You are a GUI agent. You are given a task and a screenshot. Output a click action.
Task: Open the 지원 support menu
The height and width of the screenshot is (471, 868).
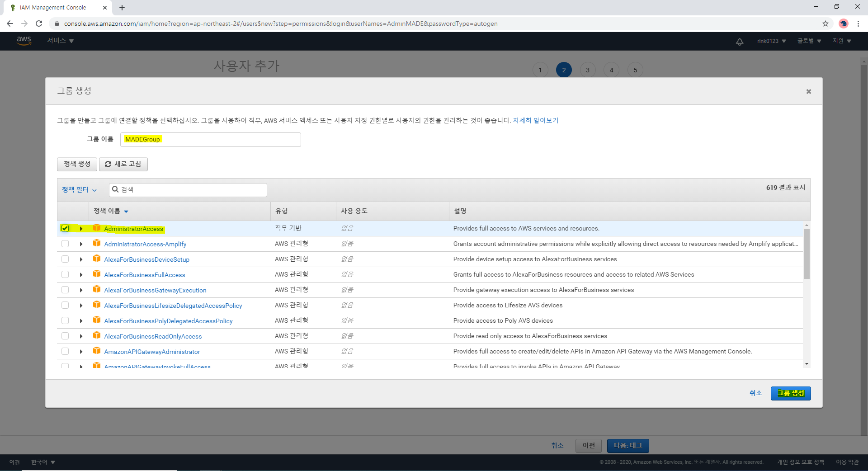842,41
